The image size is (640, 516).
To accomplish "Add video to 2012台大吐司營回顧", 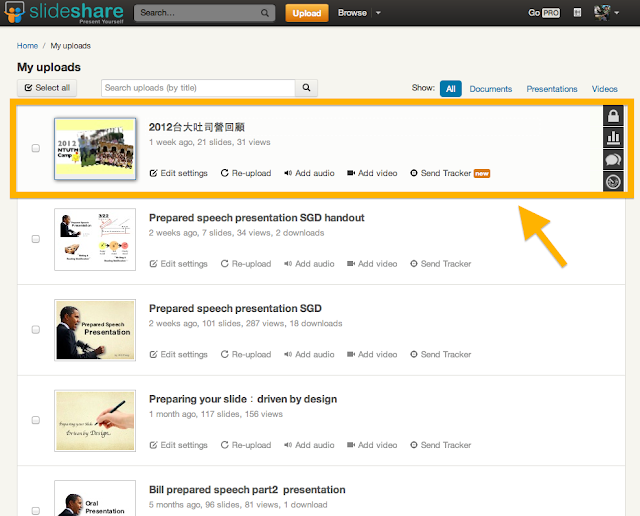I will 372,173.
